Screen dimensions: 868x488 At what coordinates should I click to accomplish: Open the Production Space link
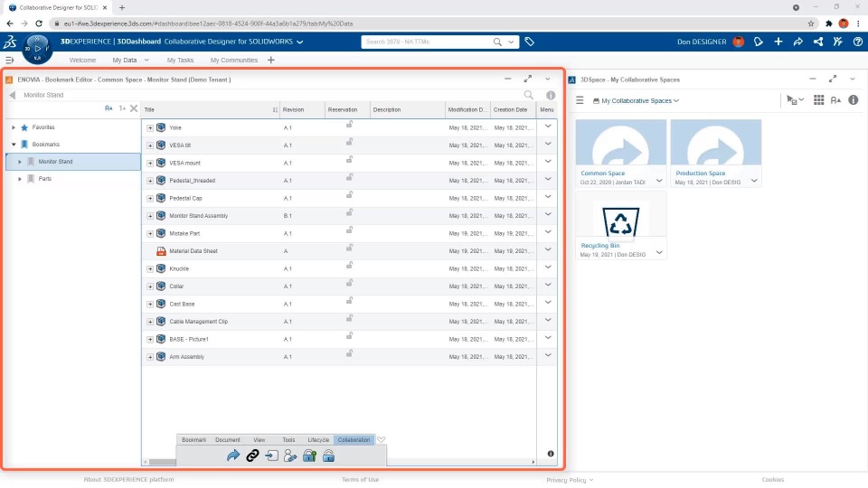coord(700,174)
